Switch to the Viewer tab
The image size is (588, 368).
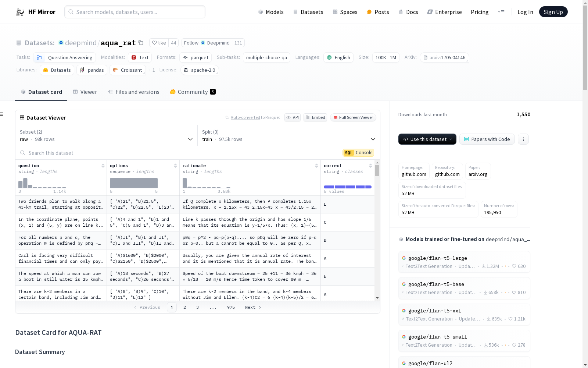[85, 92]
